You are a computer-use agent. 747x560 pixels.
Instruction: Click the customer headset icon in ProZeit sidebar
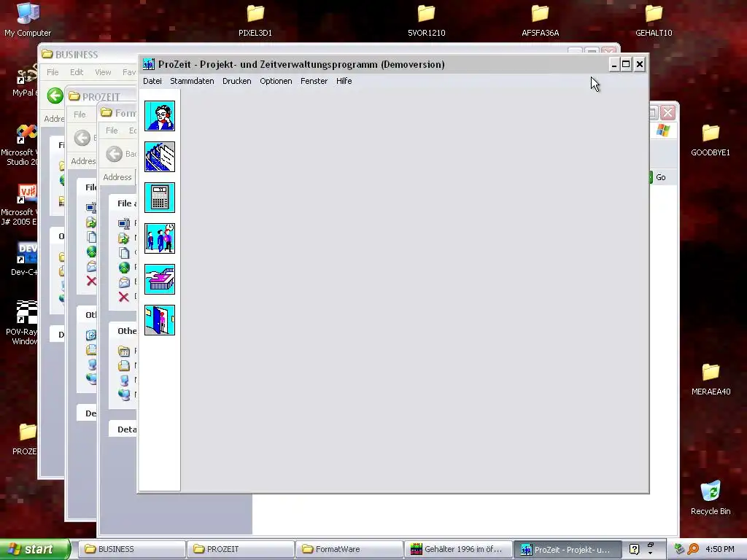click(x=160, y=116)
